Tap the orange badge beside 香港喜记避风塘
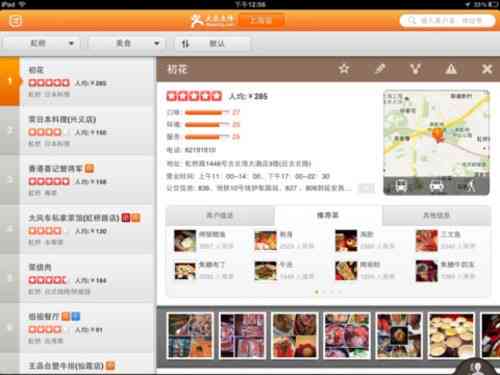The height and width of the screenshot is (375, 500). click(x=89, y=168)
